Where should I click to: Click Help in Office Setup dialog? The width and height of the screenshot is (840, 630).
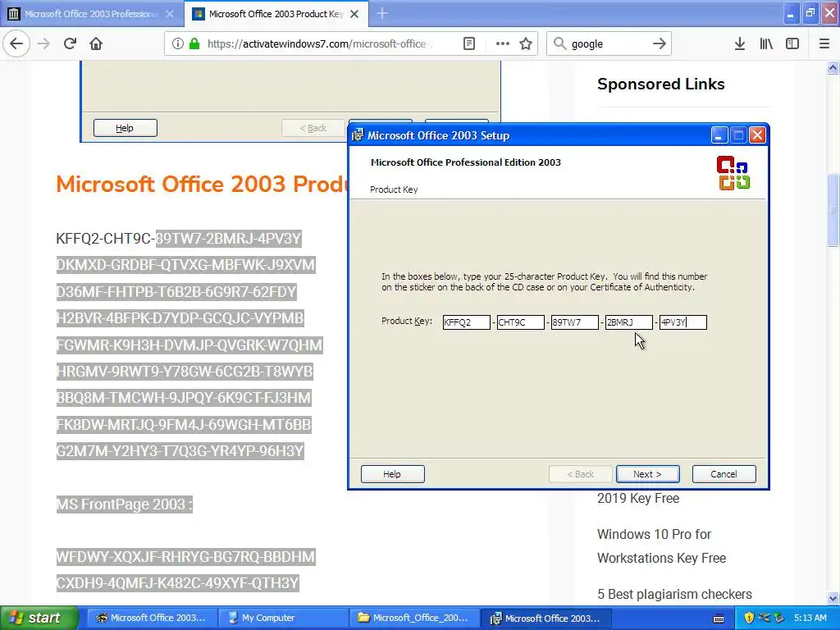pos(393,474)
